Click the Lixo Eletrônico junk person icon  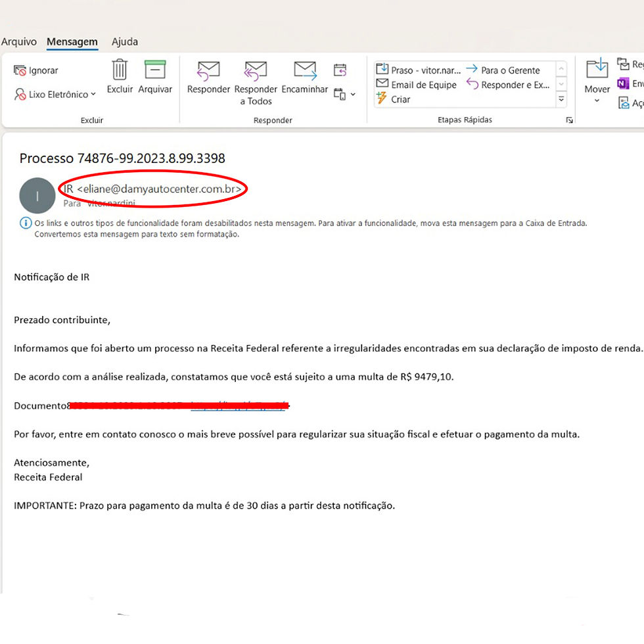(20, 95)
